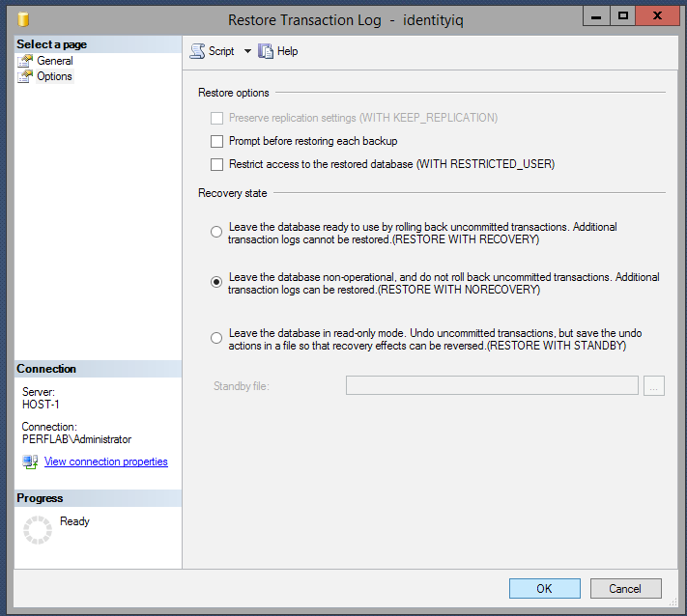Toggle Preserve replication settings checkbox
Image resolution: width=687 pixels, height=616 pixels.
(216, 118)
